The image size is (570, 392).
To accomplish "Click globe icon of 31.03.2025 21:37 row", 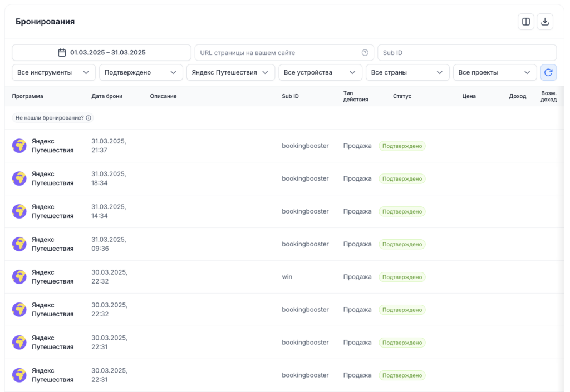I will (x=19, y=146).
